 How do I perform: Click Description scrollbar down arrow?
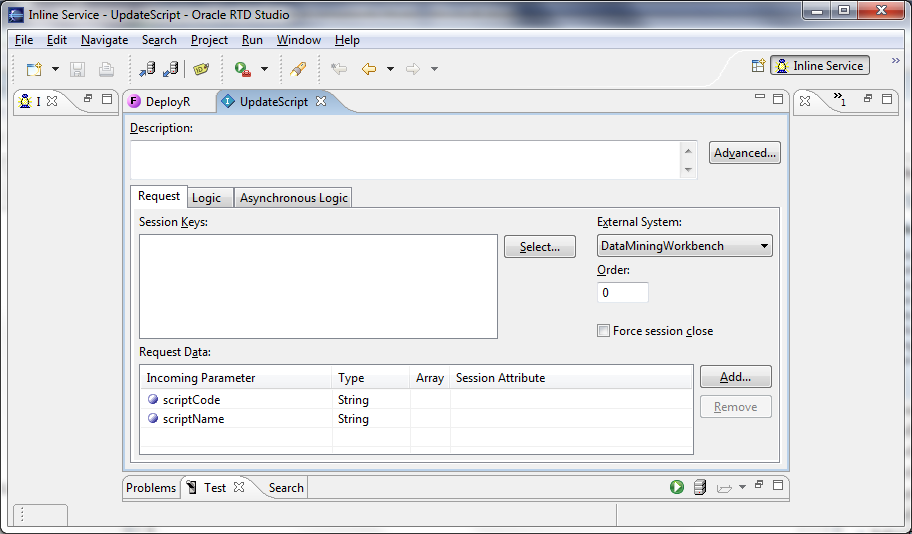pyautogui.click(x=689, y=170)
